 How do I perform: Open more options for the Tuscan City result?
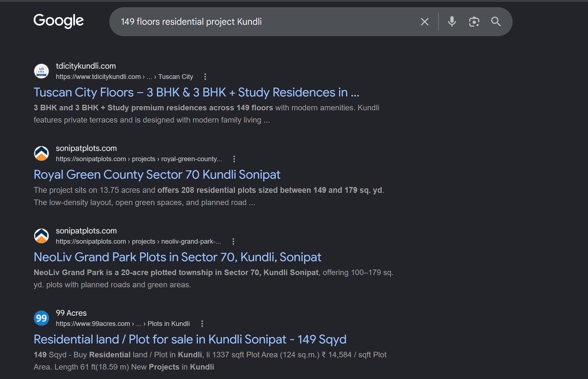tap(205, 77)
